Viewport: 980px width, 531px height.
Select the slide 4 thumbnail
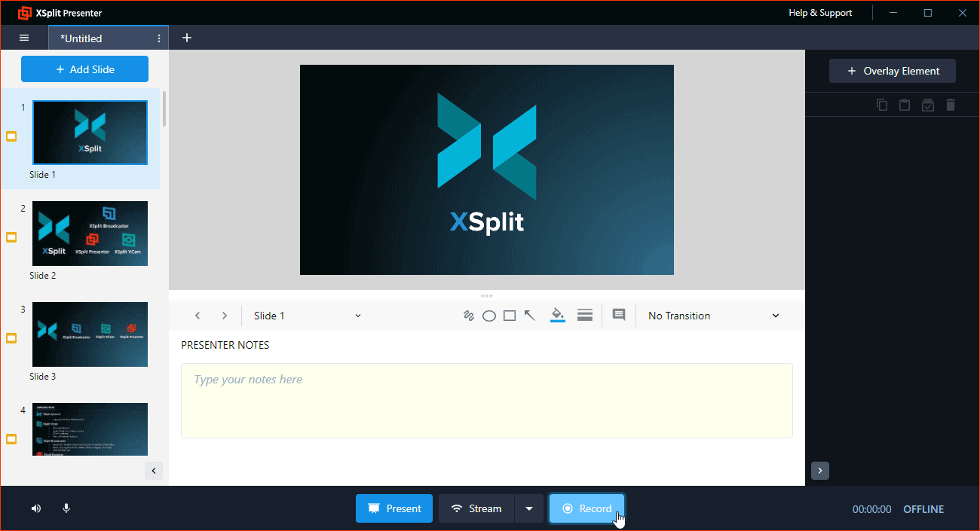click(90, 429)
